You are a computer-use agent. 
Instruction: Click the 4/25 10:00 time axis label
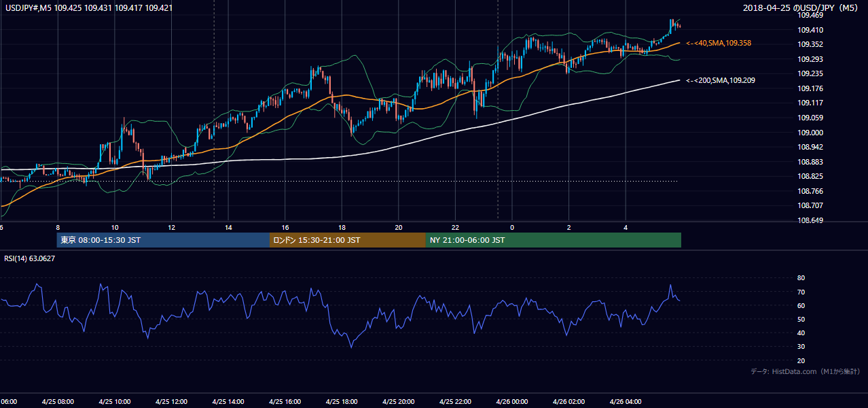click(114, 402)
